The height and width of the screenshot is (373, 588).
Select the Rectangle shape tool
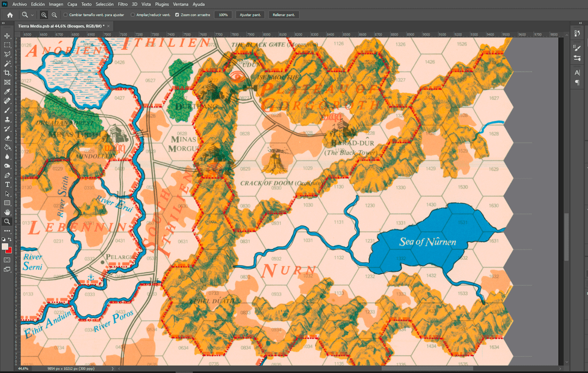click(7, 203)
